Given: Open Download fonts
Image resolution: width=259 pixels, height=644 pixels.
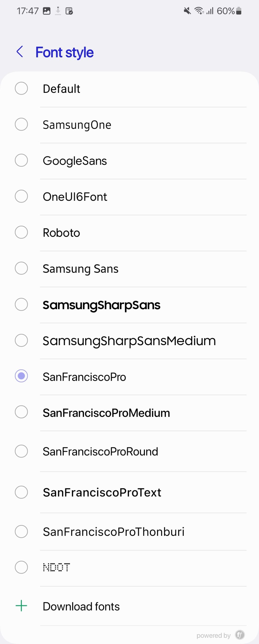Looking at the screenshot, I should [129, 606].
